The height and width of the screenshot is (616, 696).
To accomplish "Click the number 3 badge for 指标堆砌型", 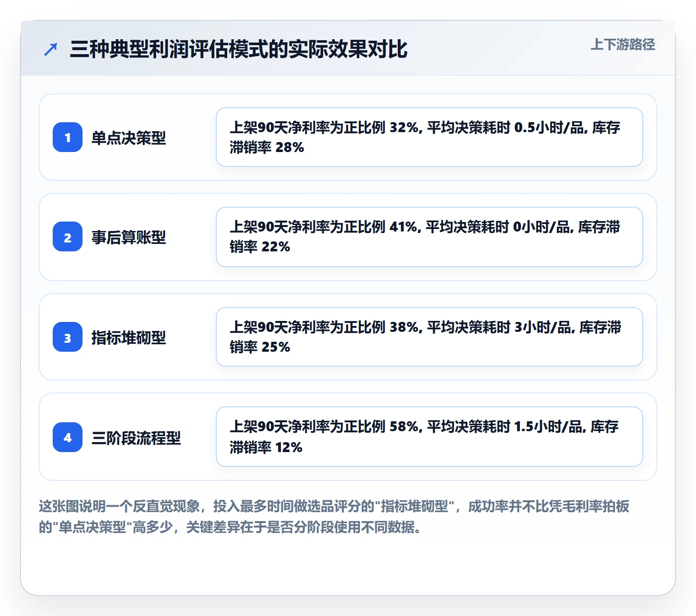I will tap(68, 337).
